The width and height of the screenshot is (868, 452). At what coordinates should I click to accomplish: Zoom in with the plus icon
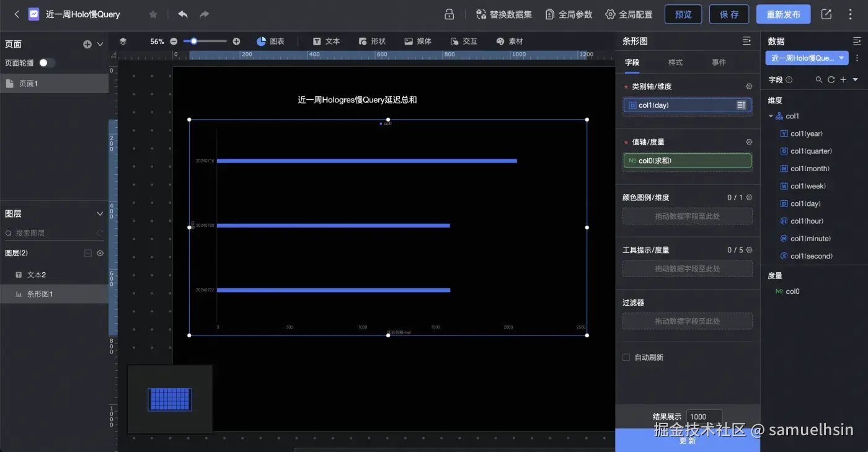236,42
